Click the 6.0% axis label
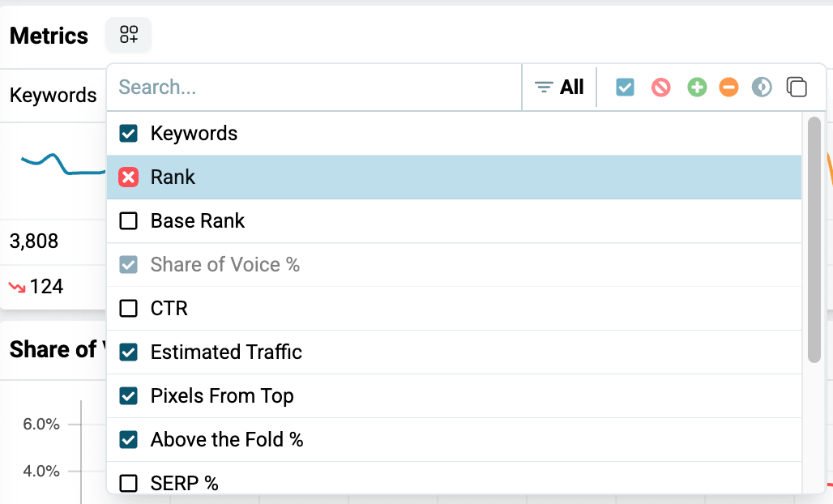The width and height of the screenshot is (833, 504). tap(41, 424)
